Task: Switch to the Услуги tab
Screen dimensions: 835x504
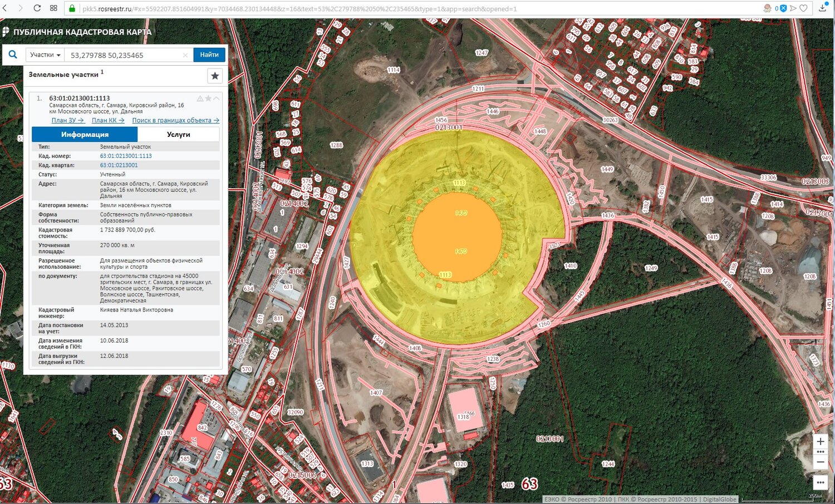Action: 178,134
